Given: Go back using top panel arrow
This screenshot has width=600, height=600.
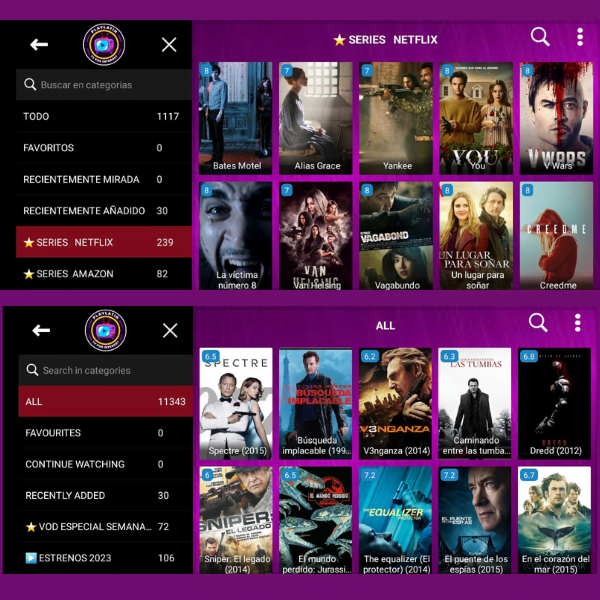Looking at the screenshot, I should click(39, 45).
